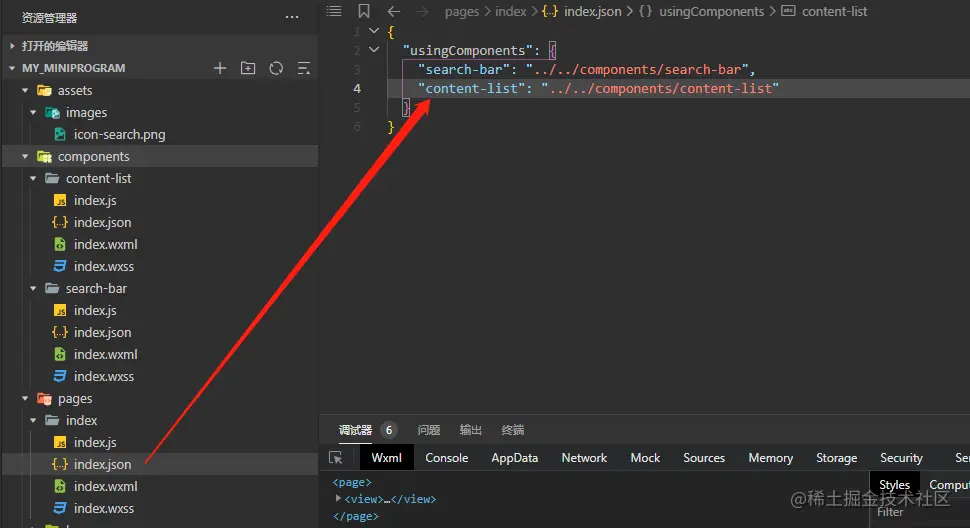Image resolution: width=970 pixels, height=528 pixels.
Task: Open icon-search.png image file
Action: coord(119,134)
